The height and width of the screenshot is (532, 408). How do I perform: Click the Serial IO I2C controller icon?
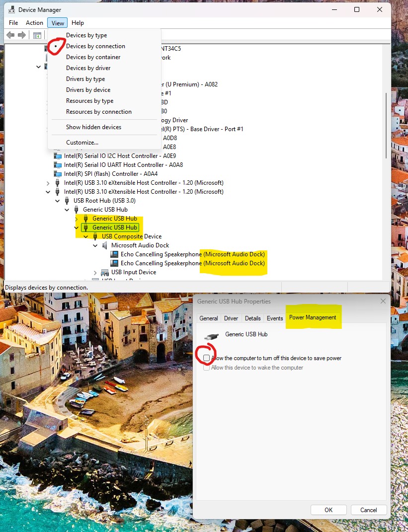[x=58, y=156]
